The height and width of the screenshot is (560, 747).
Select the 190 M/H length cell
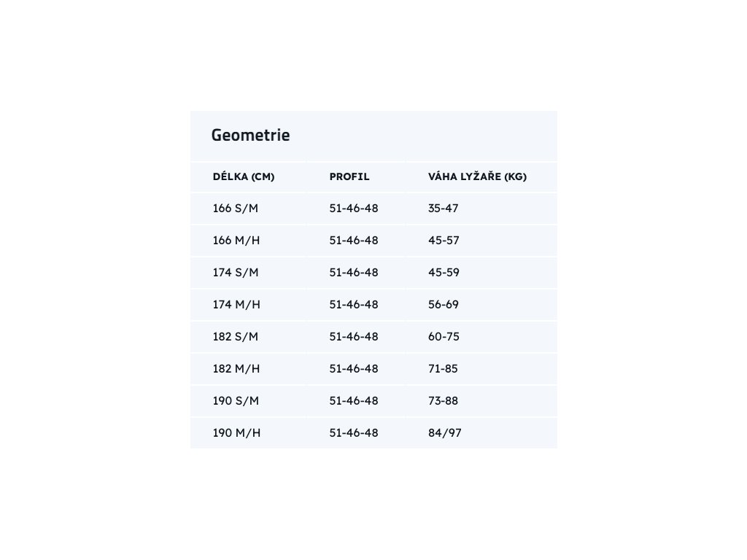(236, 433)
